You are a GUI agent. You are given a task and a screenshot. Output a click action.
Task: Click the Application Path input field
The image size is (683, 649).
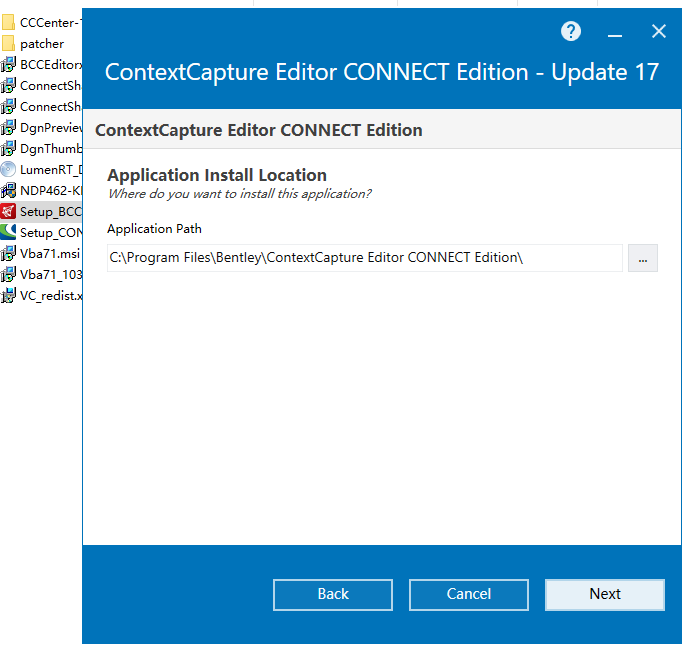point(365,258)
